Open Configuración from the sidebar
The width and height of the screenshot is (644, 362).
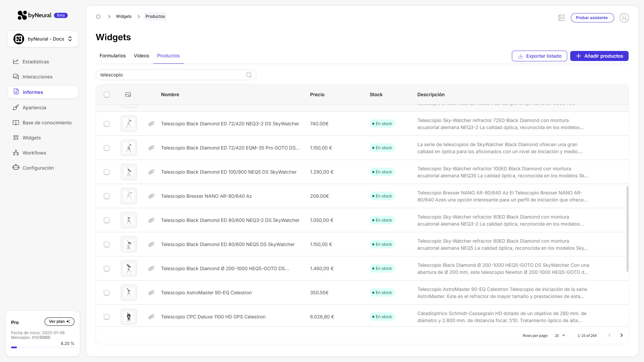point(38,168)
